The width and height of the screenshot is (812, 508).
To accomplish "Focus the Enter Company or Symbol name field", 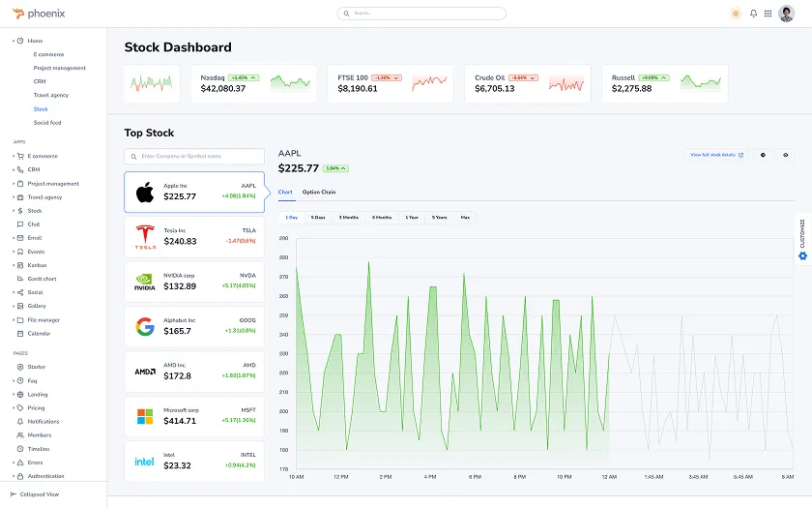I will click(x=194, y=156).
